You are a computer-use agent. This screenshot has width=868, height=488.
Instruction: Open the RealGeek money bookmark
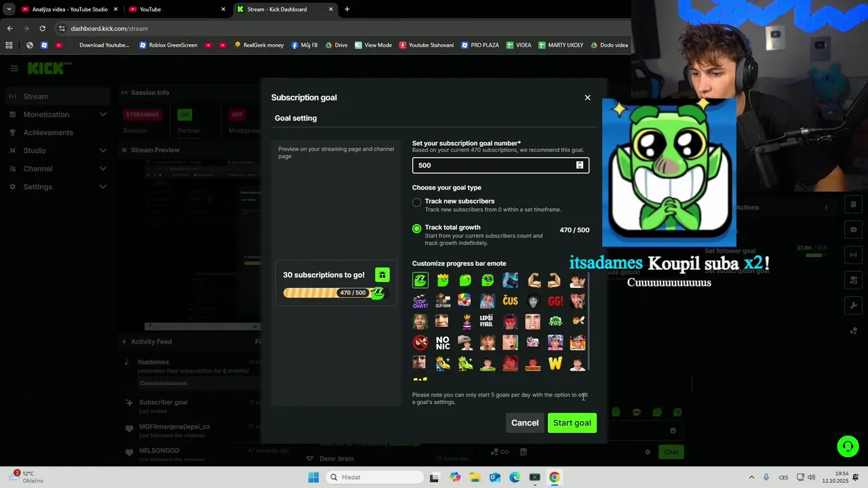[259, 45]
